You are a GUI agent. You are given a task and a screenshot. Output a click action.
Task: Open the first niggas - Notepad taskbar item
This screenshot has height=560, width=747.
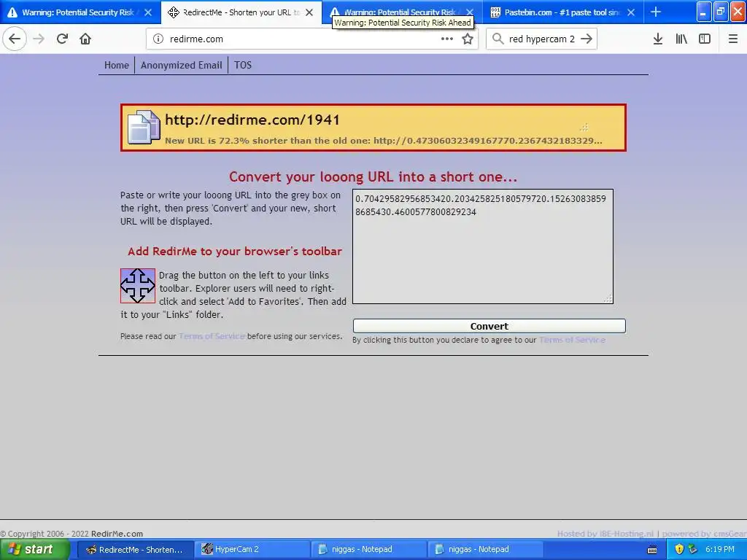pos(370,550)
